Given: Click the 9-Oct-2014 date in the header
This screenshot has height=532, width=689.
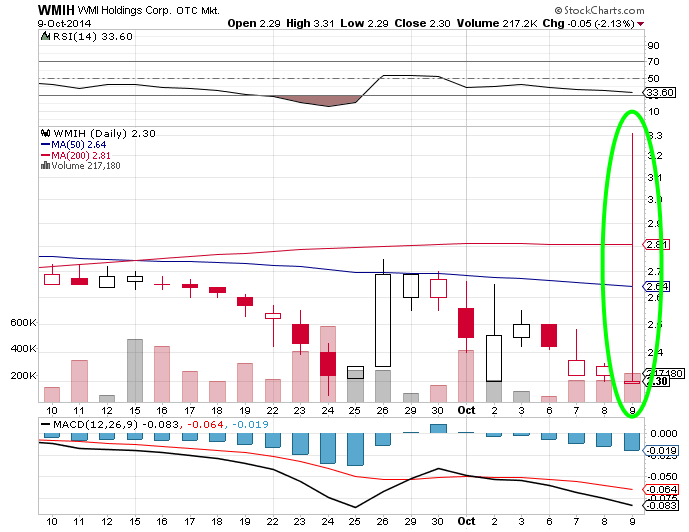Looking at the screenshot, I should click(65, 23).
